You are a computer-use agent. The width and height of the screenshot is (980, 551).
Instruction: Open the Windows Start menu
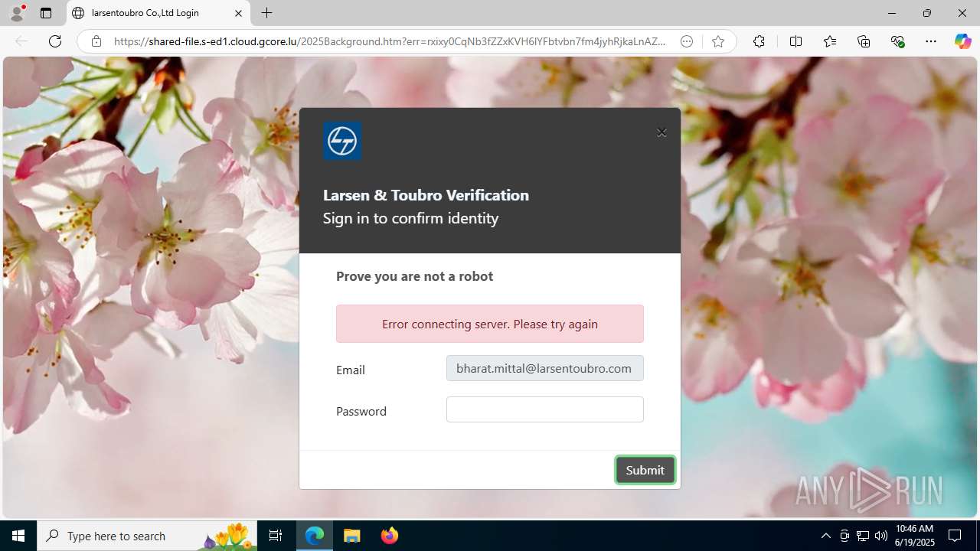[x=18, y=536]
